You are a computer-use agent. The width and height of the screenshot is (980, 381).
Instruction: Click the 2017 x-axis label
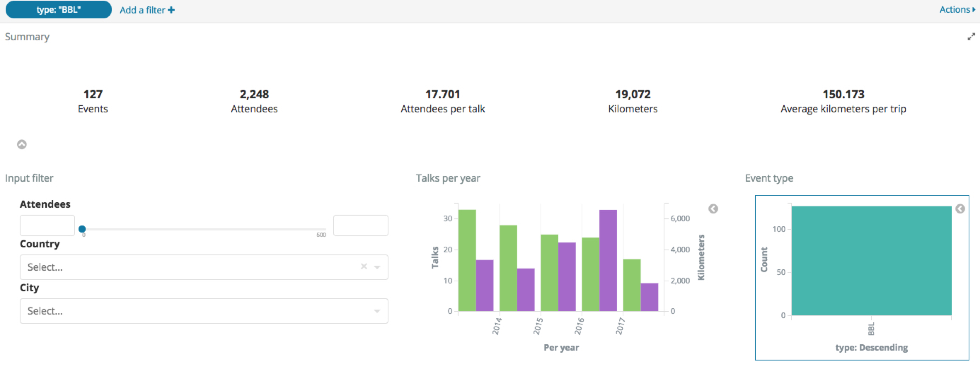click(620, 326)
